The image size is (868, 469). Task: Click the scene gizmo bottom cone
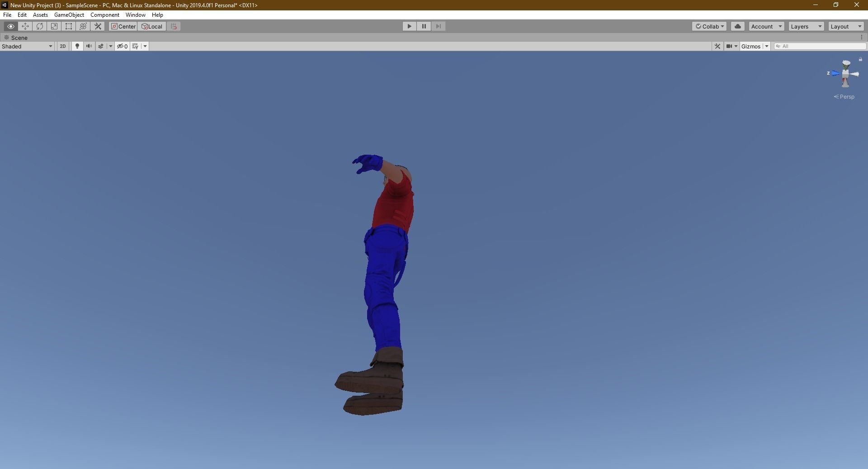pos(845,83)
